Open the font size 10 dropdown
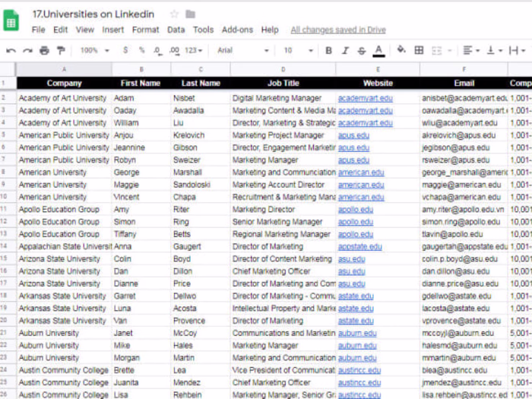The width and height of the screenshot is (532, 399). [298, 50]
